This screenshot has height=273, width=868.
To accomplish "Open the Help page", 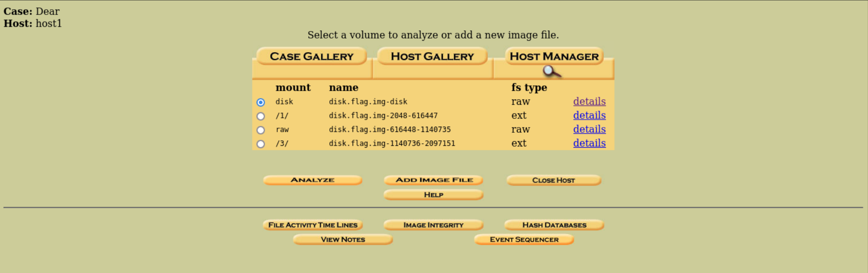I will pos(434,195).
